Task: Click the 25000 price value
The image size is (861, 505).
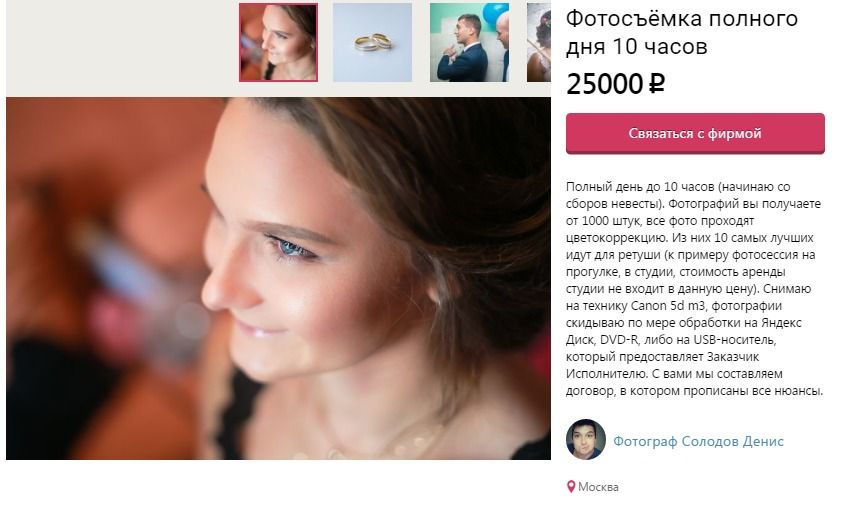Action: (605, 85)
